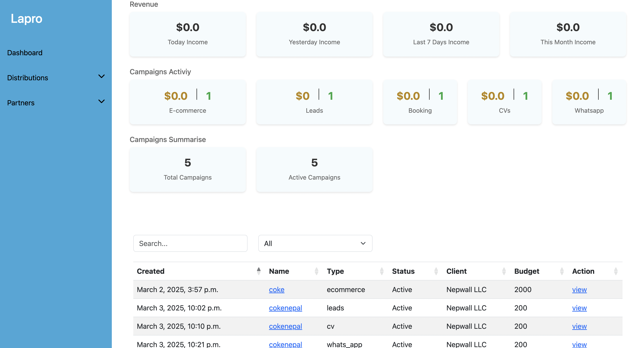The width and height of the screenshot is (644, 348).
Task: Sort by Client using its sort icon
Action: (x=504, y=271)
